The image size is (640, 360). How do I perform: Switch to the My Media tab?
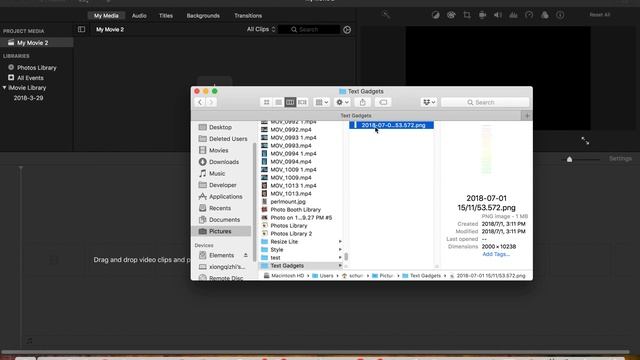coord(106,16)
